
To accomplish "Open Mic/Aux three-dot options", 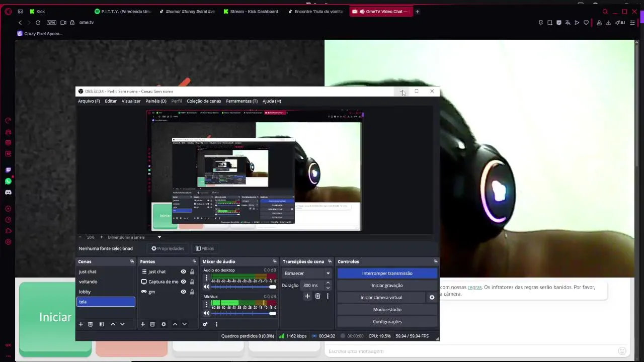I will point(206,304).
